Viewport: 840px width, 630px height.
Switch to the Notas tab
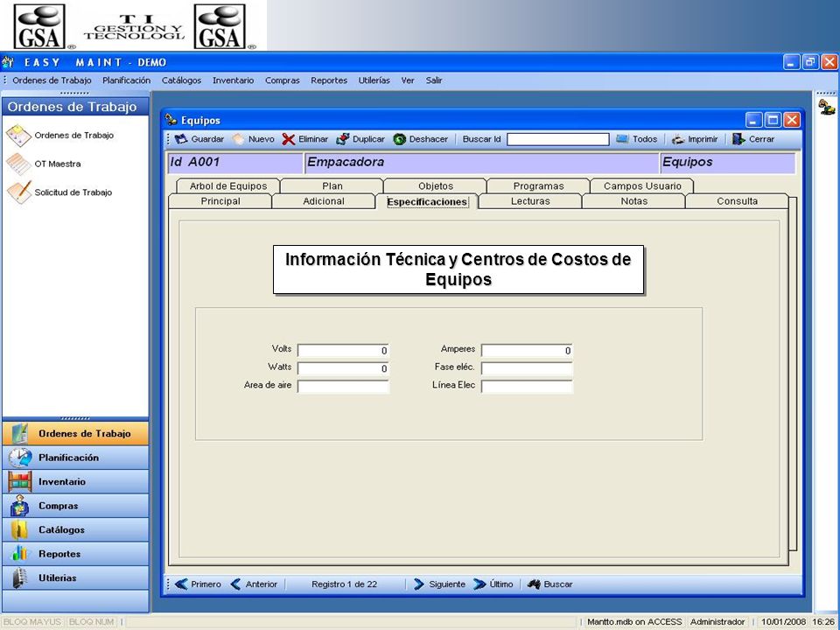pyautogui.click(x=633, y=201)
